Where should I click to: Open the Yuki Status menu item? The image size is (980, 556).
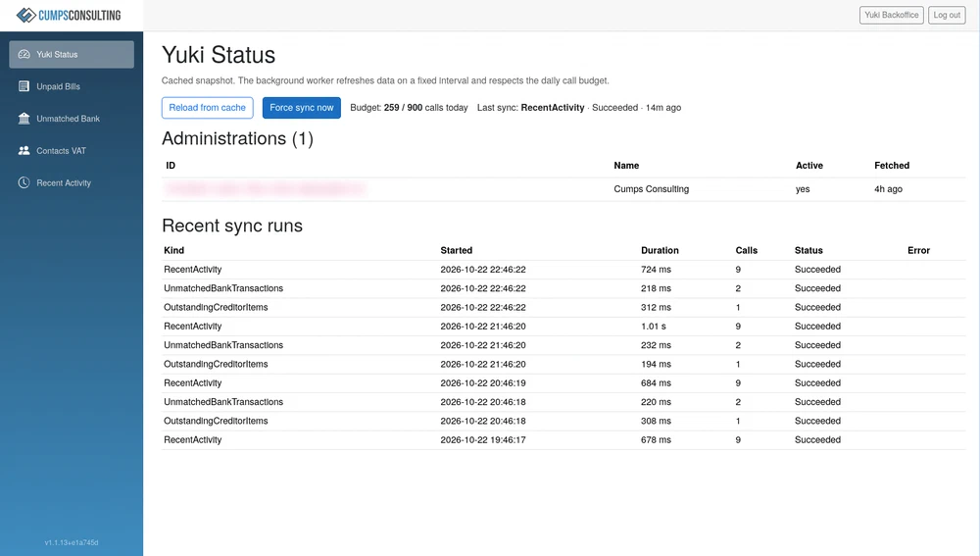click(x=72, y=54)
